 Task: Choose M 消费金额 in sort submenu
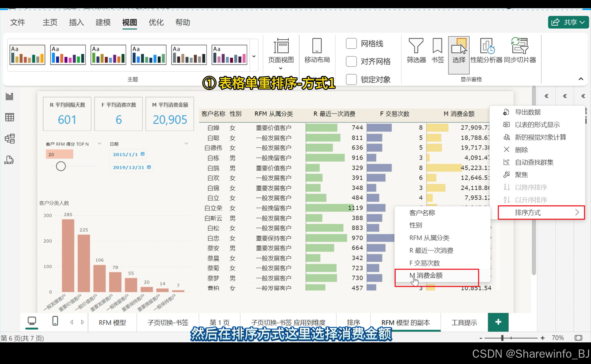coord(430,275)
